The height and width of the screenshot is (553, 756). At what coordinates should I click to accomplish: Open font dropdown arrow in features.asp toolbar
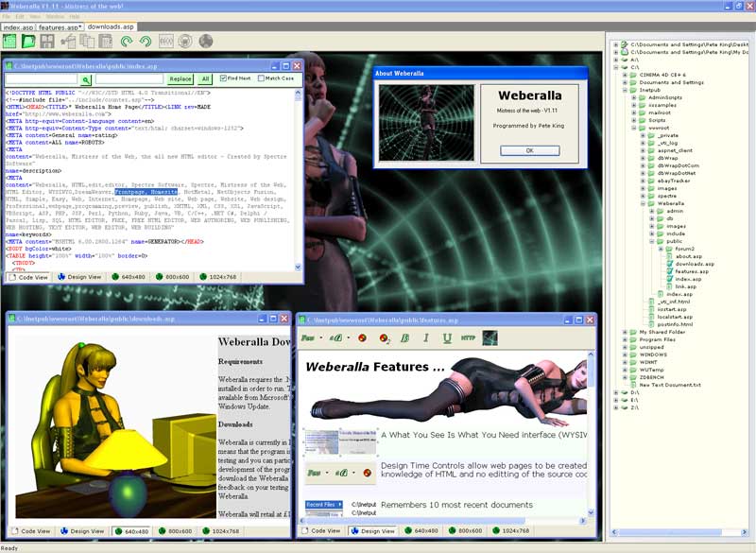click(321, 338)
